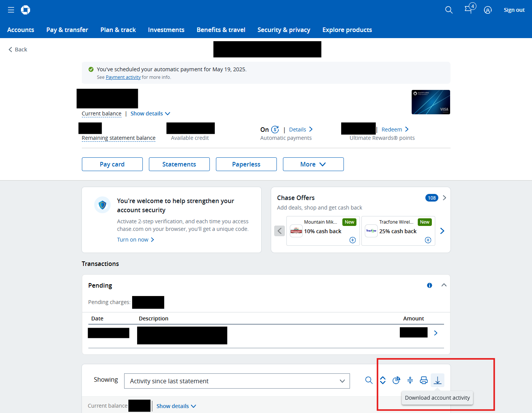532x413 pixels.
Task: Click the Payment activity link
Action: (x=123, y=77)
